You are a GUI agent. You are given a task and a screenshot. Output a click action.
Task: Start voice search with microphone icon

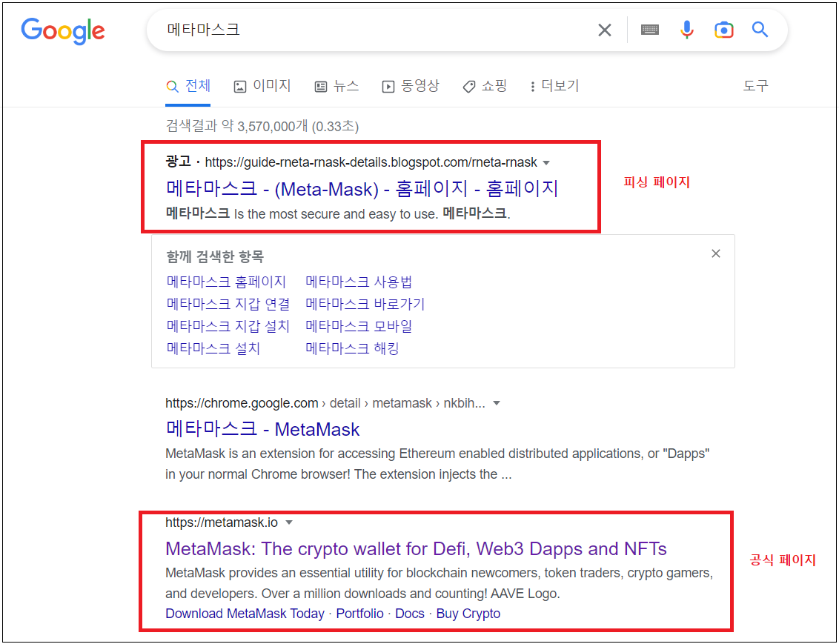687,30
